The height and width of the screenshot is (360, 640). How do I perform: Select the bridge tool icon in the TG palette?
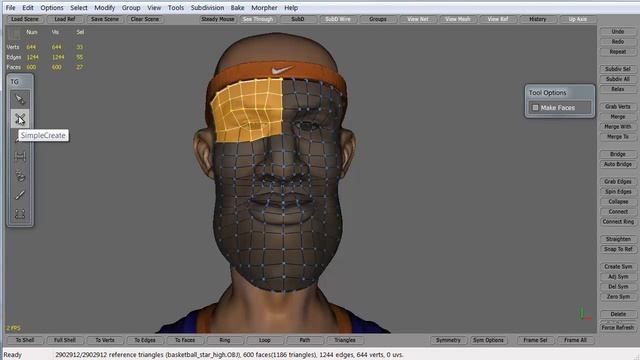20,156
